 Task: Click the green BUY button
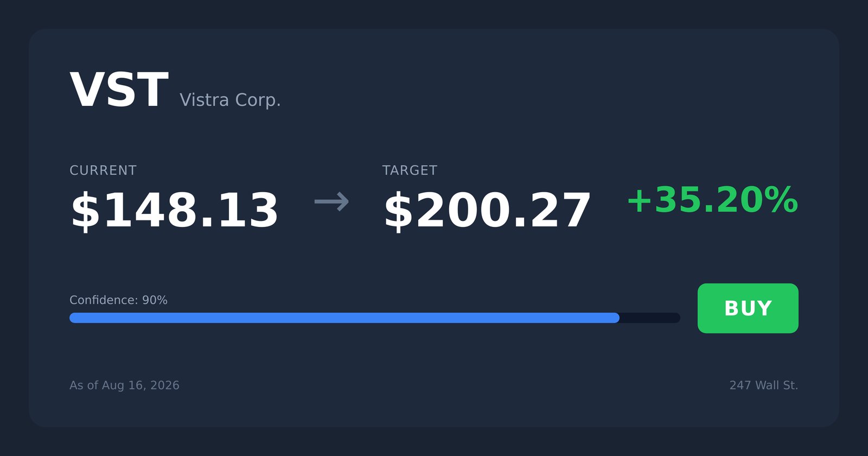[748, 308]
